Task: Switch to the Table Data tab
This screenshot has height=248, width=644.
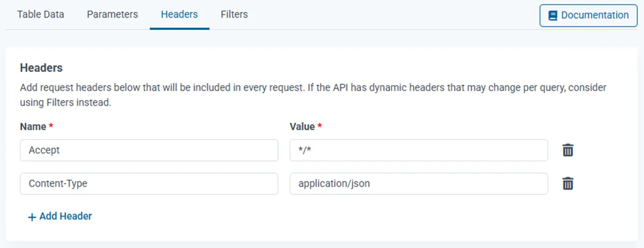Action: 40,15
